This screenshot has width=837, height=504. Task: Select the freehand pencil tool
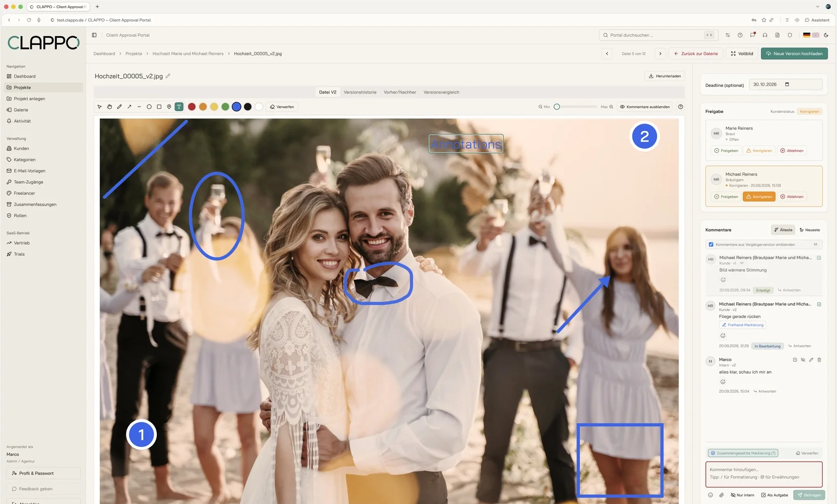click(x=119, y=107)
